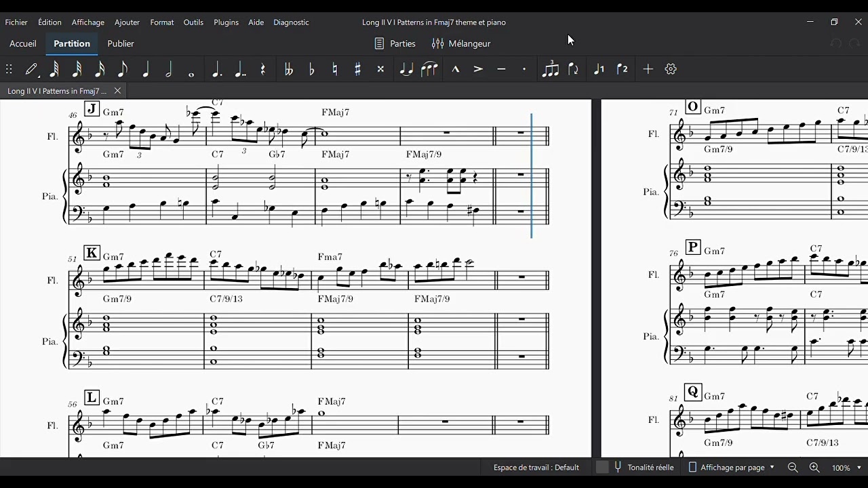
Task: Grab the toolbar drag handle
Action: pyautogui.click(x=9, y=69)
